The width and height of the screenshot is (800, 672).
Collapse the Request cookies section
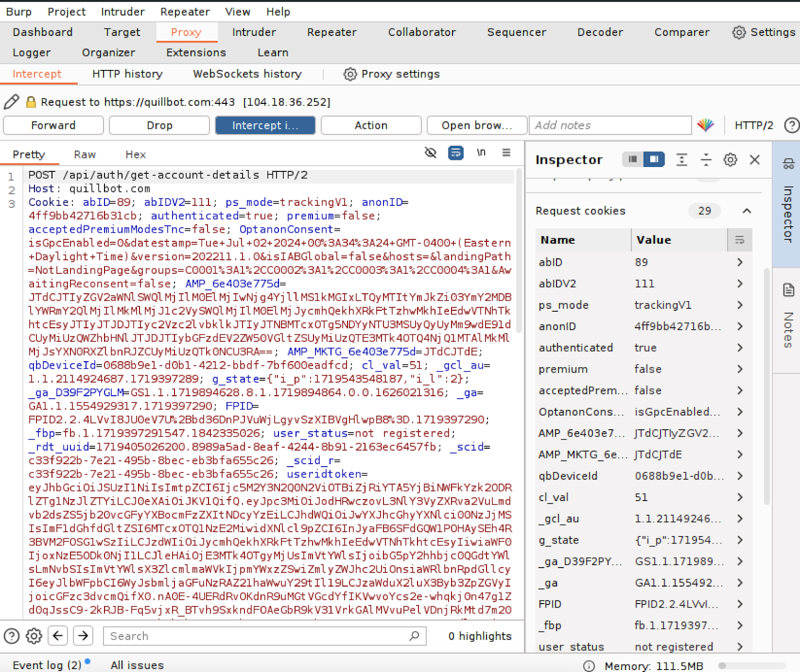[746, 211]
